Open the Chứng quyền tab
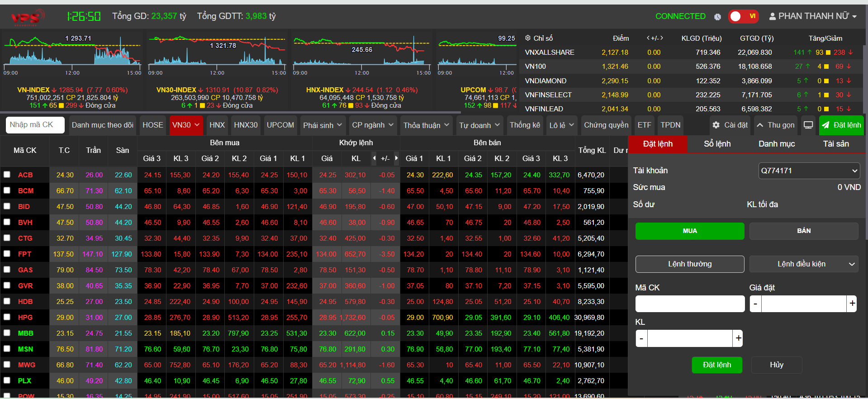 click(x=606, y=125)
